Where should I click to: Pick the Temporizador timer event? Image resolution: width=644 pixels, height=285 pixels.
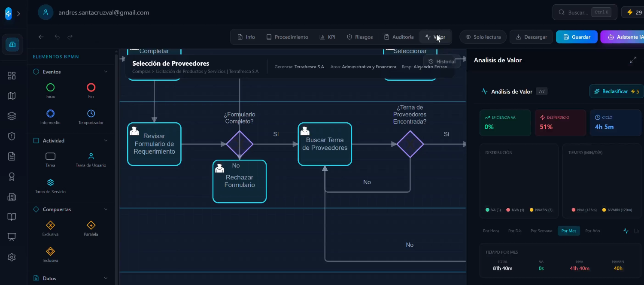coord(91,117)
